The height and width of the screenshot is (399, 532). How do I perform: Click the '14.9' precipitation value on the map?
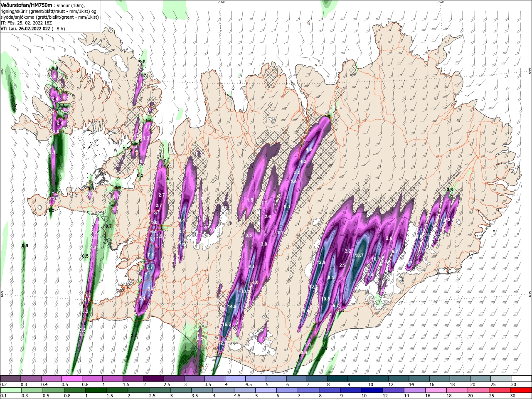pos(232,306)
